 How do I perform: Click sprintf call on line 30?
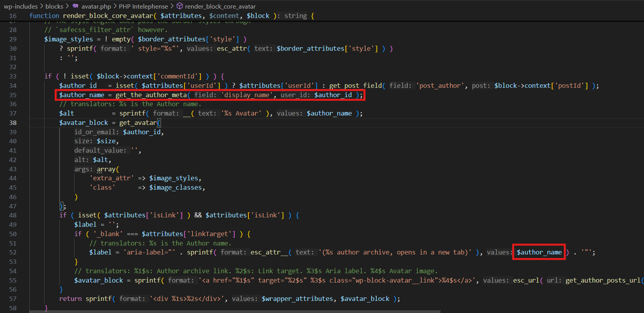pyautogui.click(x=80, y=48)
